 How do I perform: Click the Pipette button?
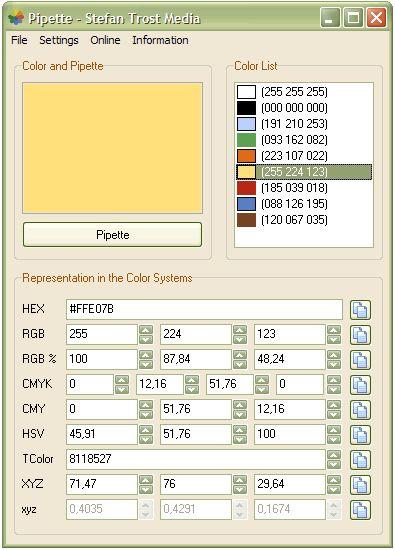pyautogui.click(x=112, y=234)
